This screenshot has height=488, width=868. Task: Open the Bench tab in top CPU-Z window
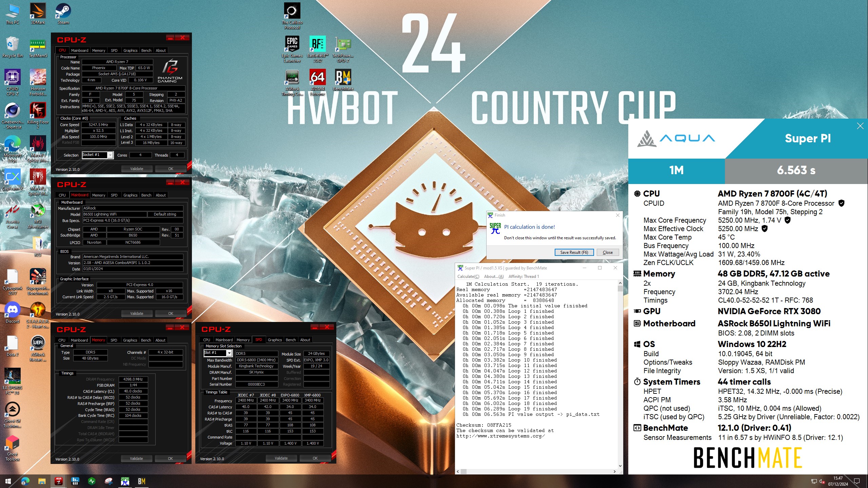(x=146, y=50)
